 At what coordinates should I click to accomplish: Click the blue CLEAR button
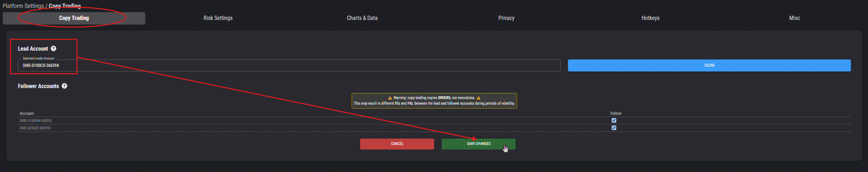pos(709,65)
